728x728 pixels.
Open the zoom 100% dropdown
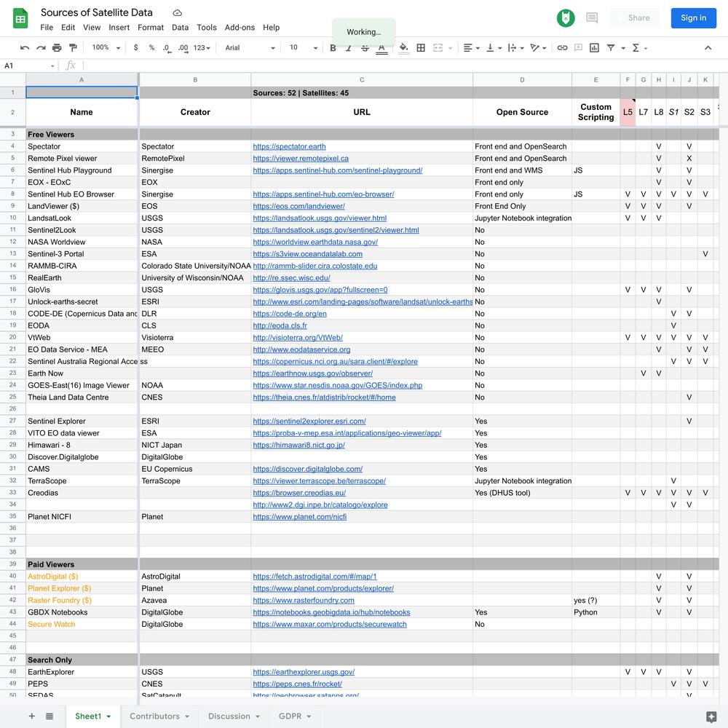(106, 48)
